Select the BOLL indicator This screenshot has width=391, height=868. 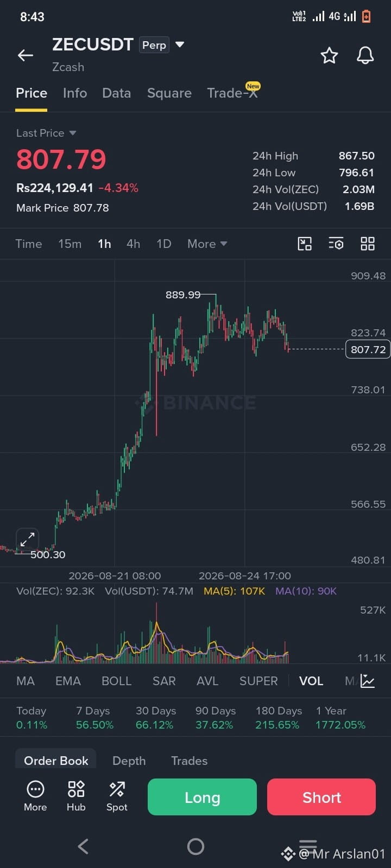(117, 681)
